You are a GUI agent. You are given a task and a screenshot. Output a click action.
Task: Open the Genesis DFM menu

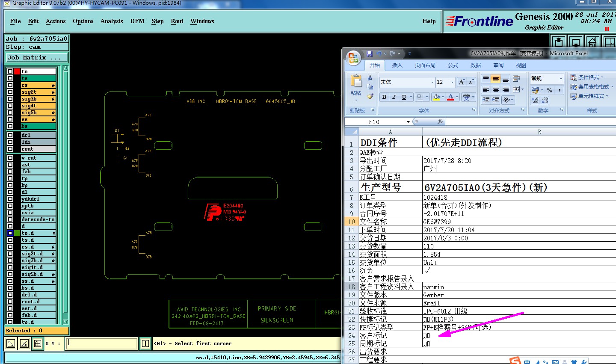pyautogui.click(x=137, y=21)
